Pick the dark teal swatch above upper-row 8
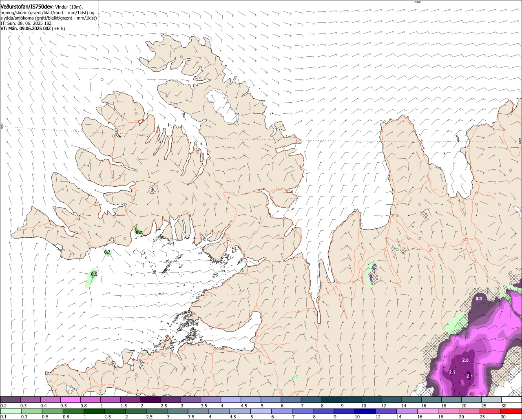Image resolution: width=522 pixels, height=420 pixels. (x=331, y=400)
